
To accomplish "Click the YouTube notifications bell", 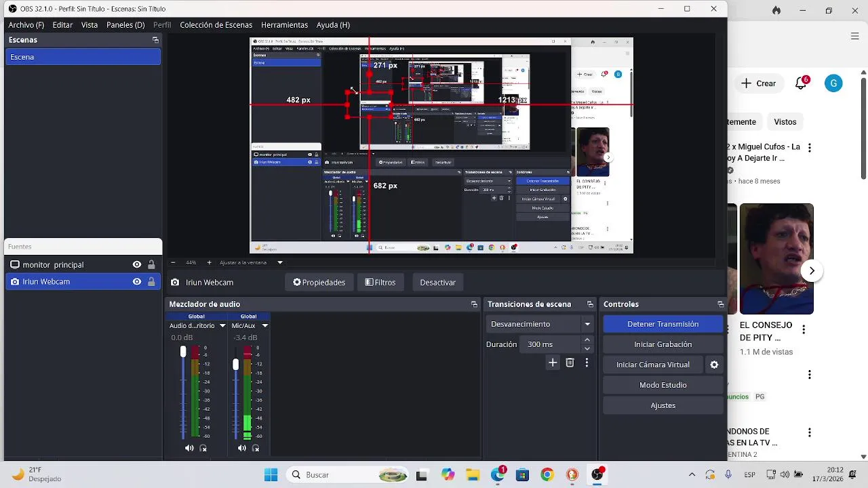I will point(801,83).
